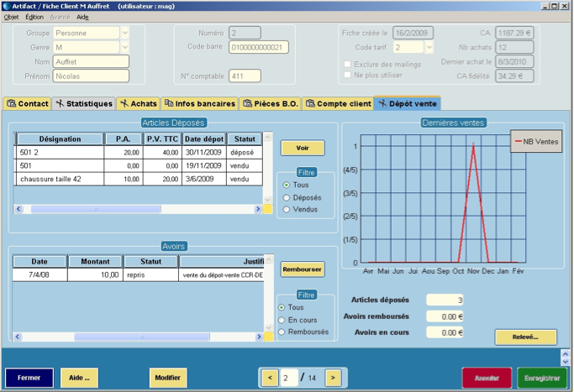Click Montant column header in Avoirs
574x392 pixels.
95,261
